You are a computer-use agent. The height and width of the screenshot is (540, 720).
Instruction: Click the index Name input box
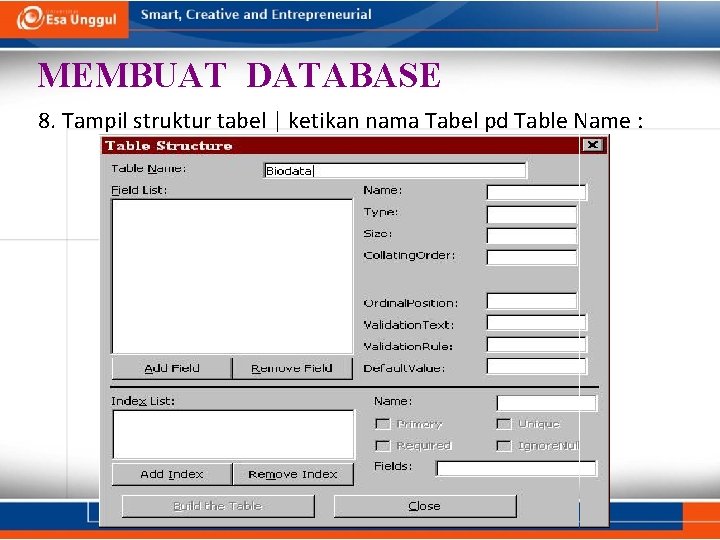pyautogui.click(x=546, y=403)
